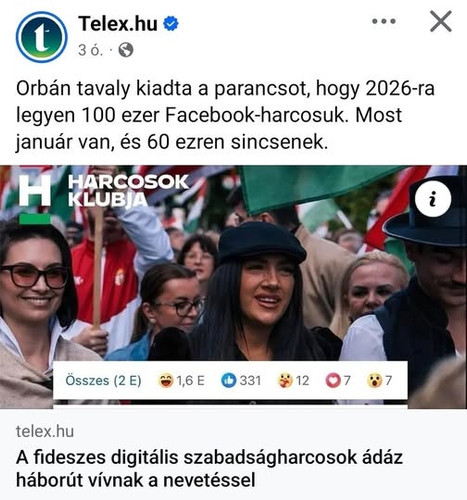
Task: Click the 1,6 E Haha reaction count
Action: pyautogui.click(x=190, y=380)
